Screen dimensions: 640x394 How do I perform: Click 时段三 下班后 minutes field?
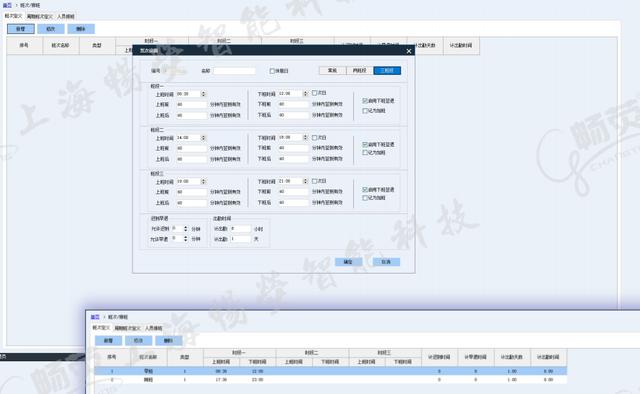click(293, 203)
